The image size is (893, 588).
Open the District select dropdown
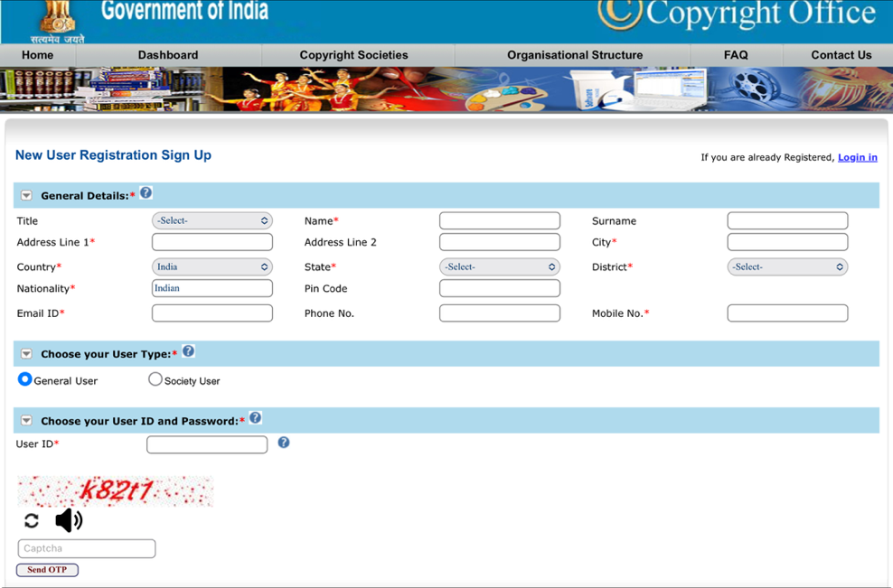pyautogui.click(x=787, y=266)
